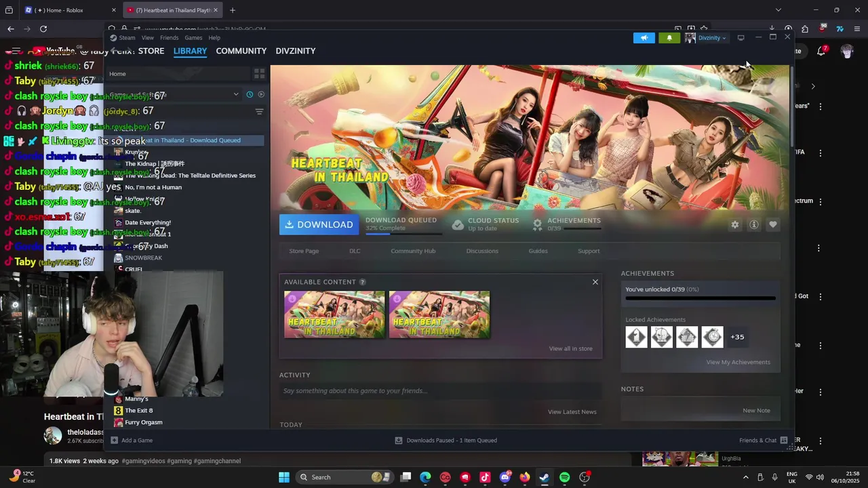This screenshot has width=868, height=488.
Task: Click the Cloud Status icon
Action: tap(458, 224)
